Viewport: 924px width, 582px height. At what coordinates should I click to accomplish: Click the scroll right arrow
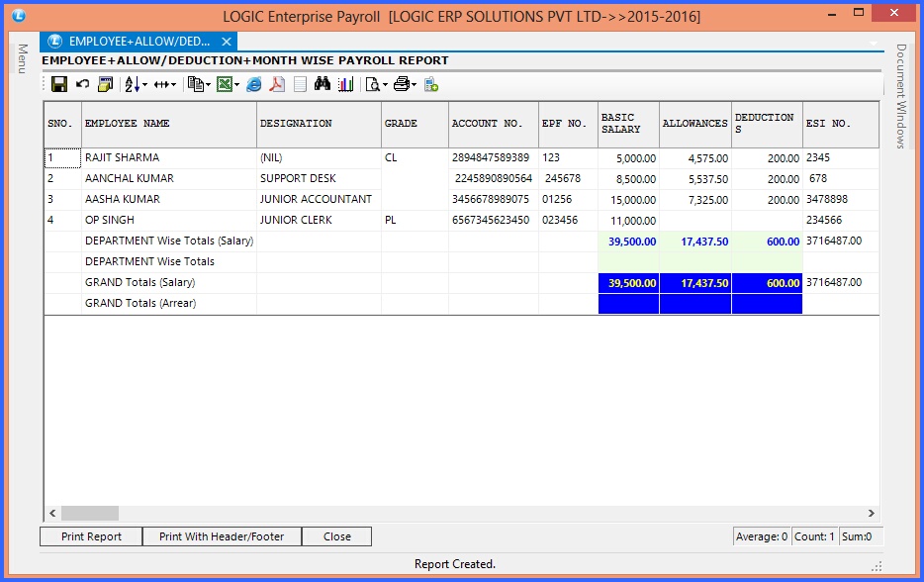click(x=871, y=513)
